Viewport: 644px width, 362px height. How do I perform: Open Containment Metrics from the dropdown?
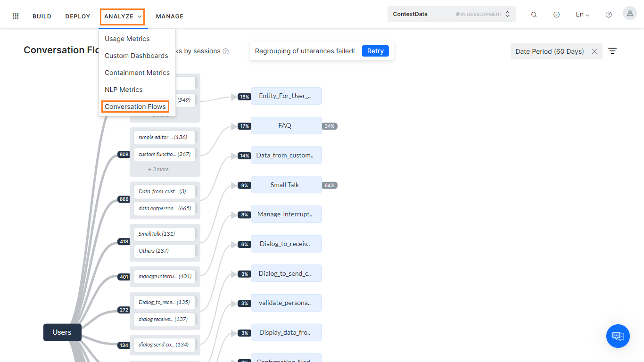(137, 72)
